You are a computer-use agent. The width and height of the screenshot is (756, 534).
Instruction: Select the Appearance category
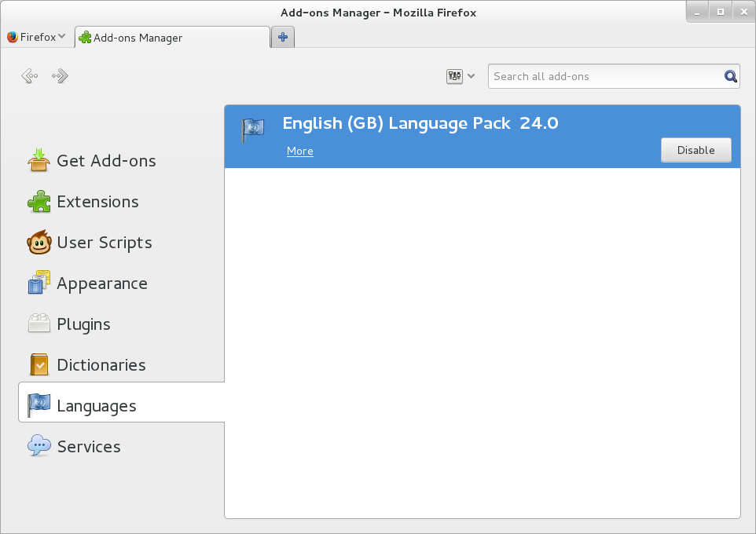click(122, 283)
